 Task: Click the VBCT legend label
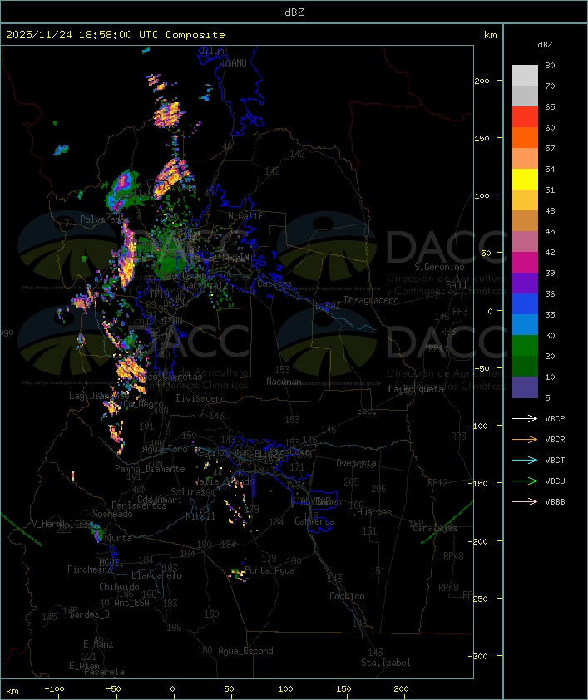[x=555, y=461]
